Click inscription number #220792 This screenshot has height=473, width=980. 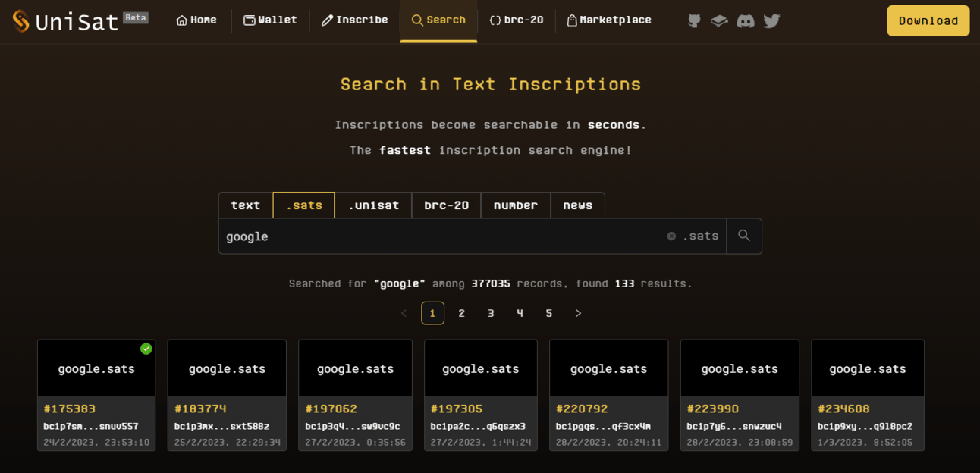582,409
